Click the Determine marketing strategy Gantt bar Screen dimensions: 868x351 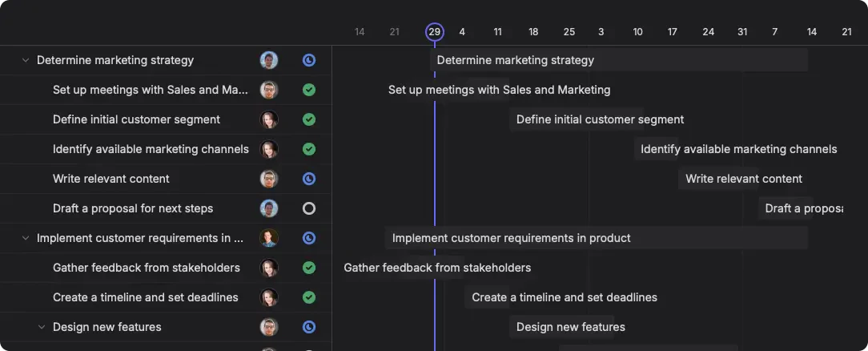pos(619,60)
